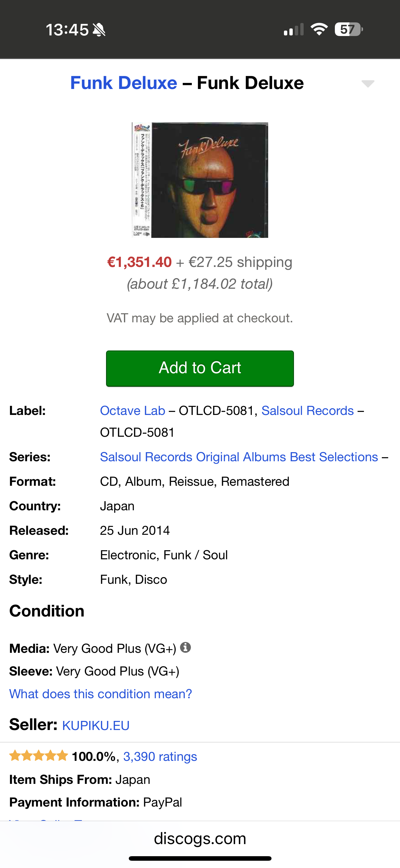This screenshot has width=400, height=868.
Task: Open the Funk Deluxe album cover image
Action: point(200,180)
